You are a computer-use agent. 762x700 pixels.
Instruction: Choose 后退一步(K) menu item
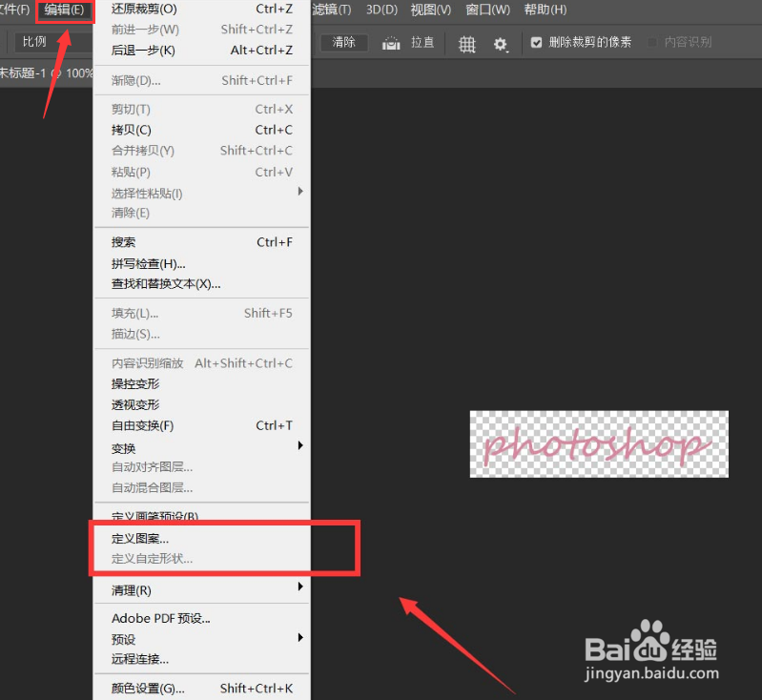pos(201,51)
